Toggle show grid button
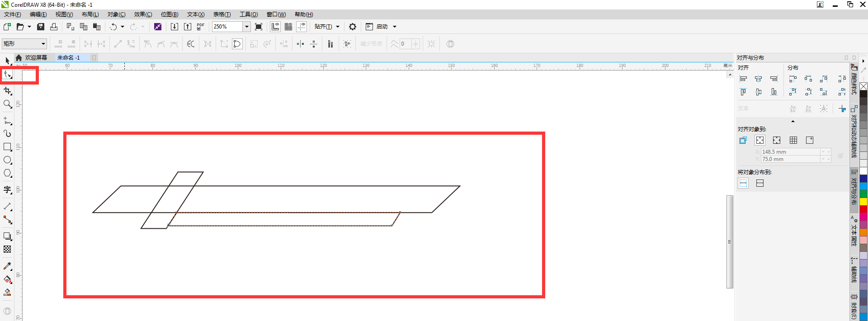The width and height of the screenshot is (868, 321). click(288, 27)
